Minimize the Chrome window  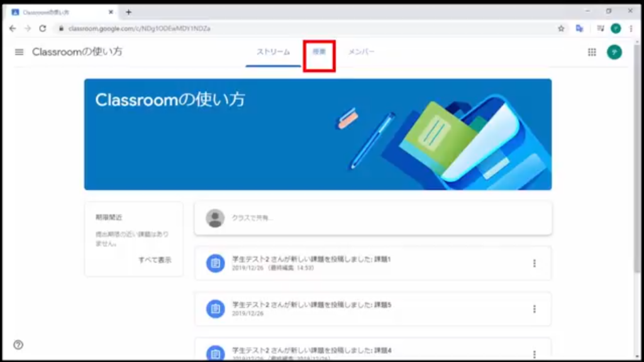click(x=588, y=11)
